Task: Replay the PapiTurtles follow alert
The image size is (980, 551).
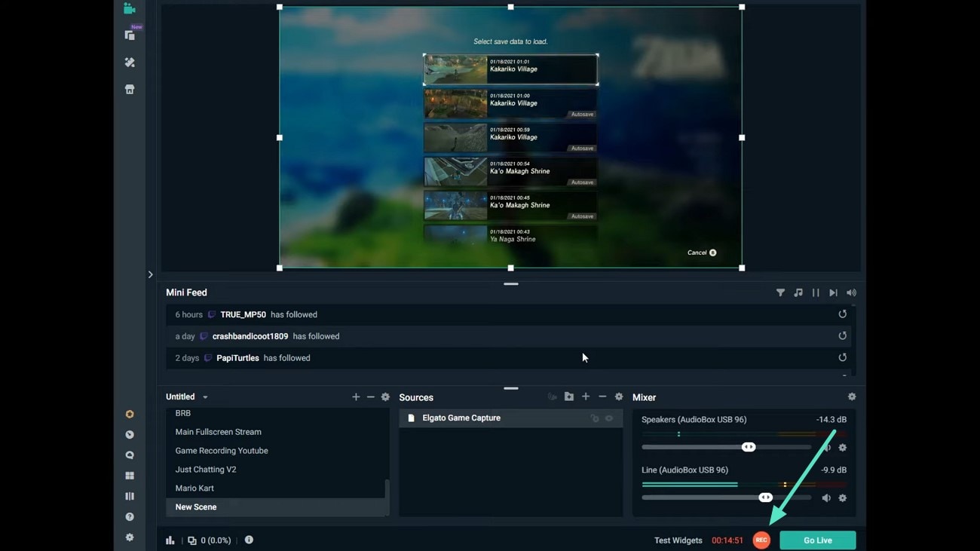Action: pyautogui.click(x=842, y=358)
